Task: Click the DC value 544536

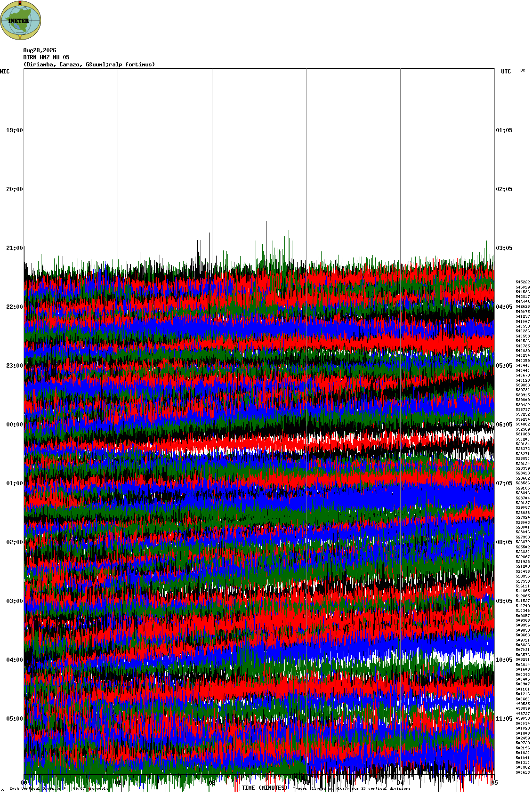Action: coord(523,292)
